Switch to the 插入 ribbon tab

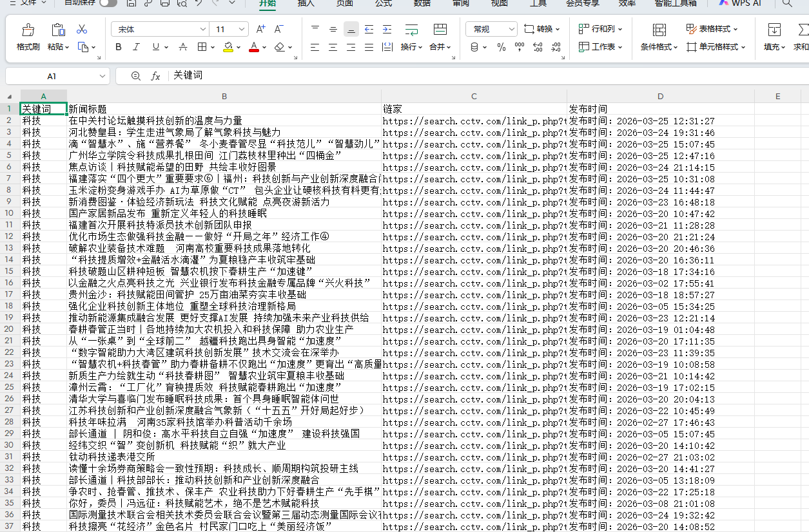click(306, 3)
